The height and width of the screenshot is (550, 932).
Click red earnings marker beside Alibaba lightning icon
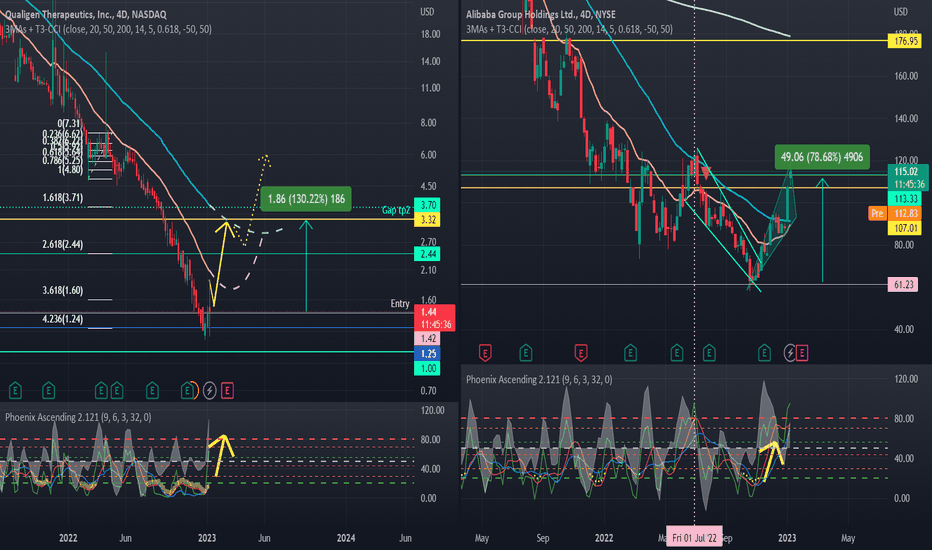tap(802, 353)
